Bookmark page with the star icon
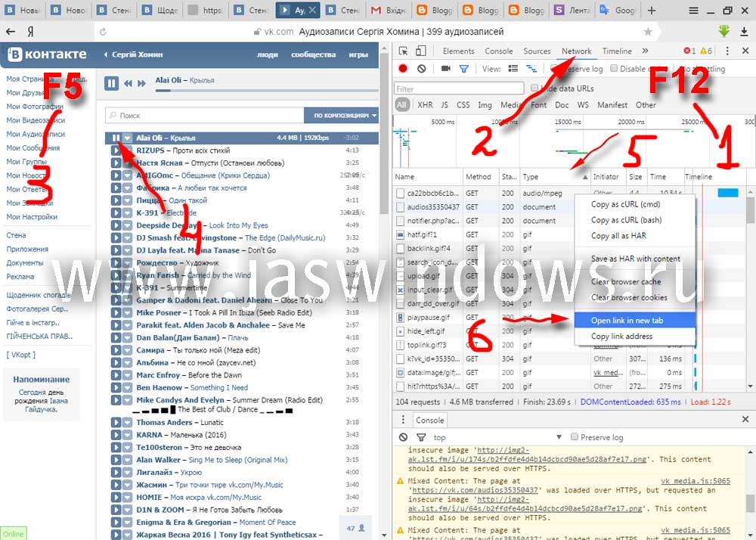Image resolution: width=756 pixels, height=540 pixels. coord(648,32)
